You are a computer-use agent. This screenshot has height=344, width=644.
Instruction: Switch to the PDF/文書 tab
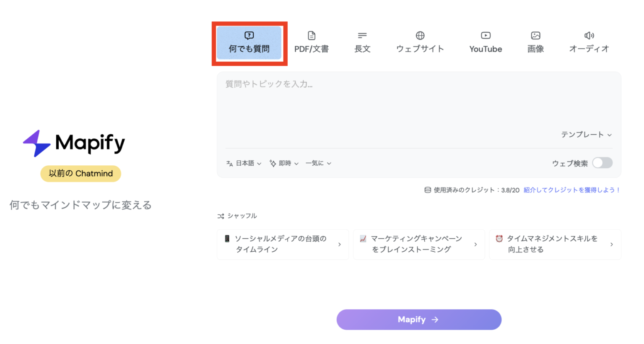pos(311,42)
